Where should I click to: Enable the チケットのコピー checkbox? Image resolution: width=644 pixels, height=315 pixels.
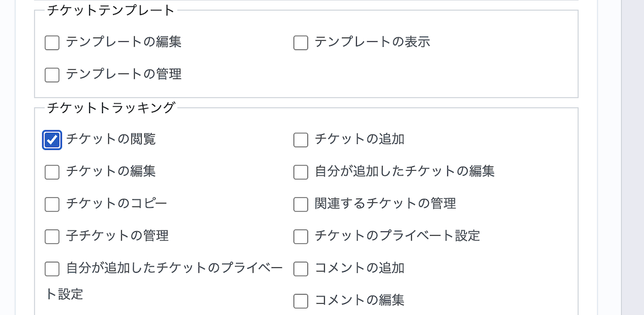point(52,204)
